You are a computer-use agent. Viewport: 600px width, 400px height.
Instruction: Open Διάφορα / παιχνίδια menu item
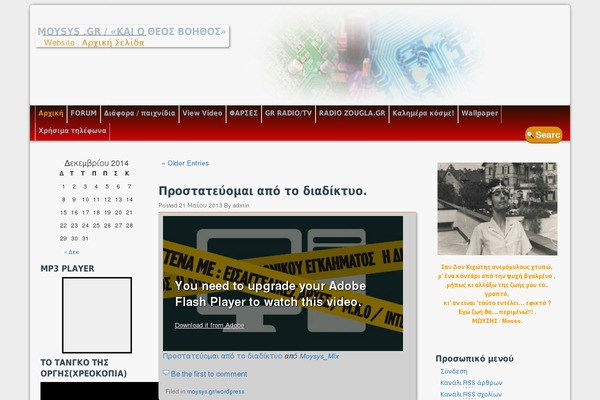pyautogui.click(x=139, y=113)
